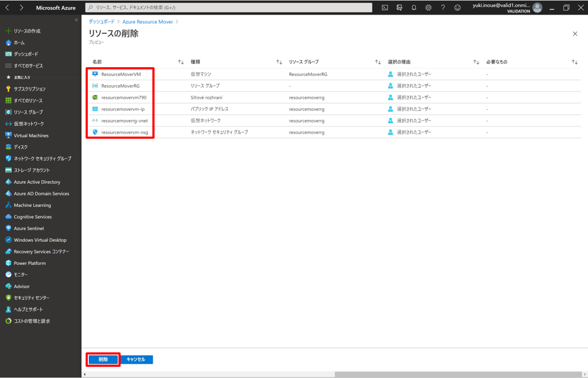Click ダッシュボード breadcrumb link
Image resolution: width=588 pixels, height=378 pixels.
tap(102, 22)
